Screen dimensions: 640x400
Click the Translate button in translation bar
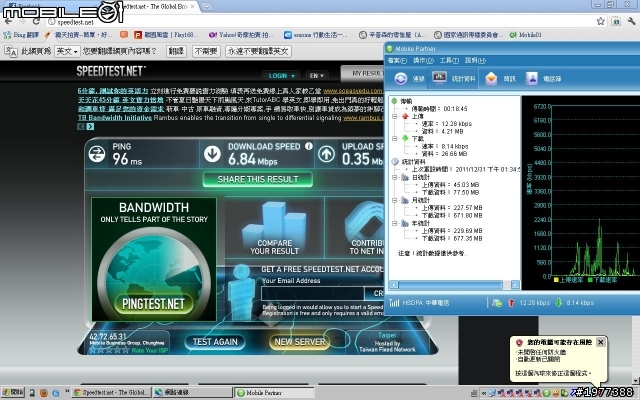tap(176, 51)
